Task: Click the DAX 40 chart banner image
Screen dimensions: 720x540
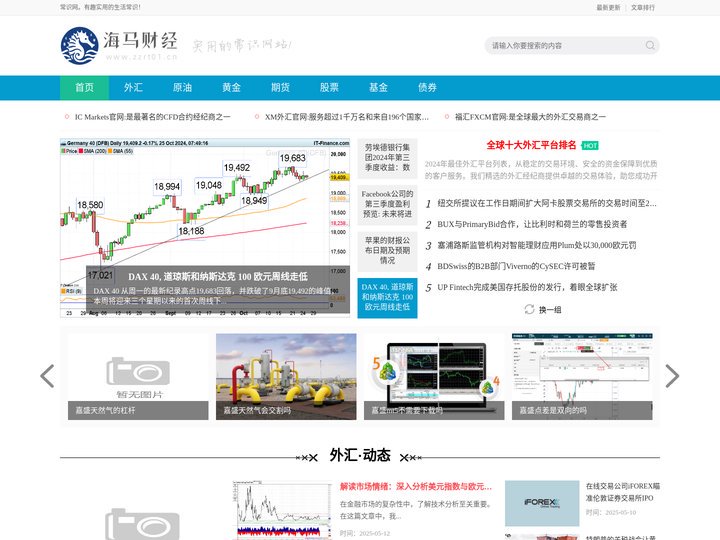Action: [205, 228]
